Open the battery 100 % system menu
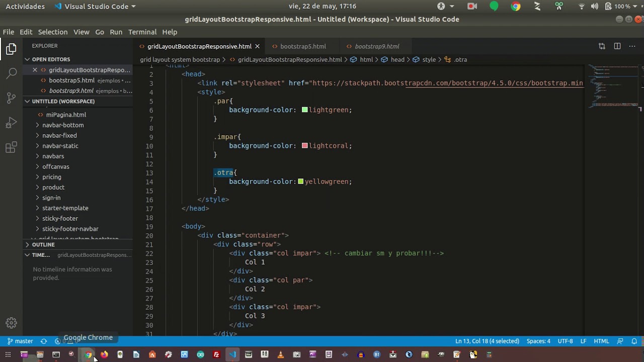This screenshot has height=362, width=644. pos(622,6)
